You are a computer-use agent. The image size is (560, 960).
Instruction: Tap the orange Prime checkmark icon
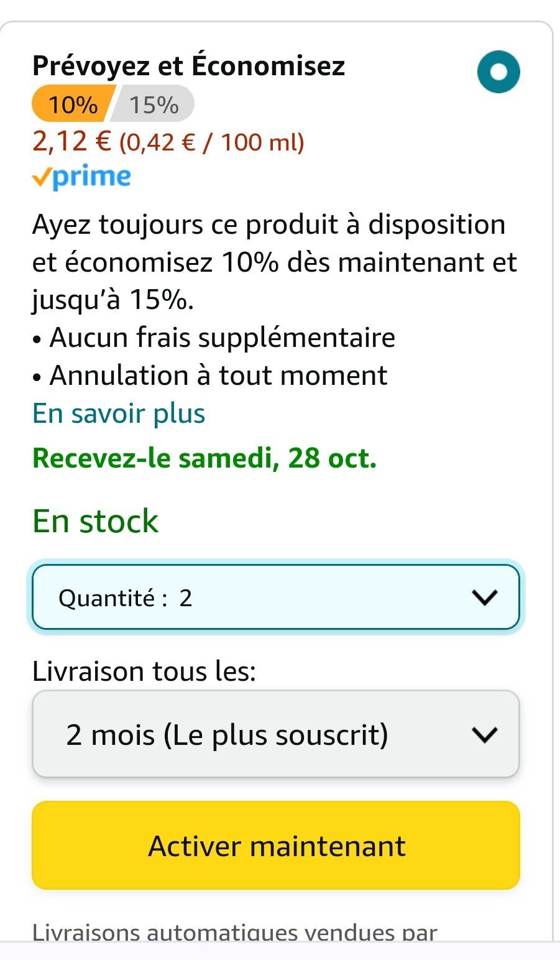point(41,178)
